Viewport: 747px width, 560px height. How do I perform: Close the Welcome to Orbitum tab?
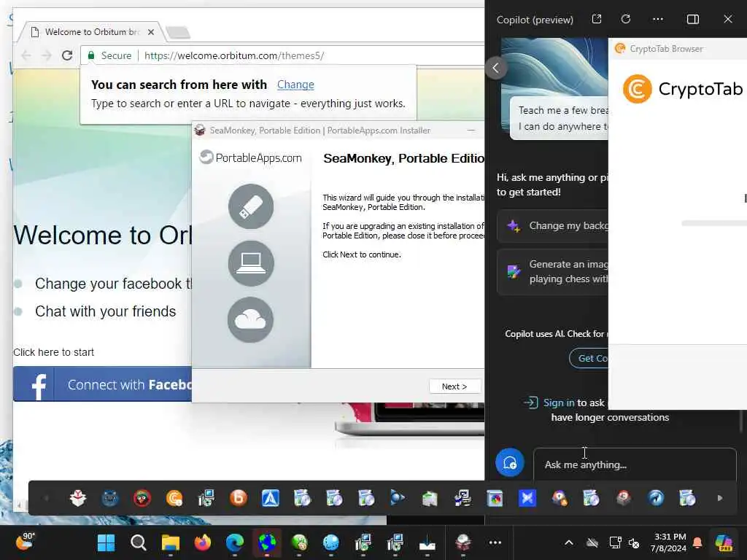(150, 32)
